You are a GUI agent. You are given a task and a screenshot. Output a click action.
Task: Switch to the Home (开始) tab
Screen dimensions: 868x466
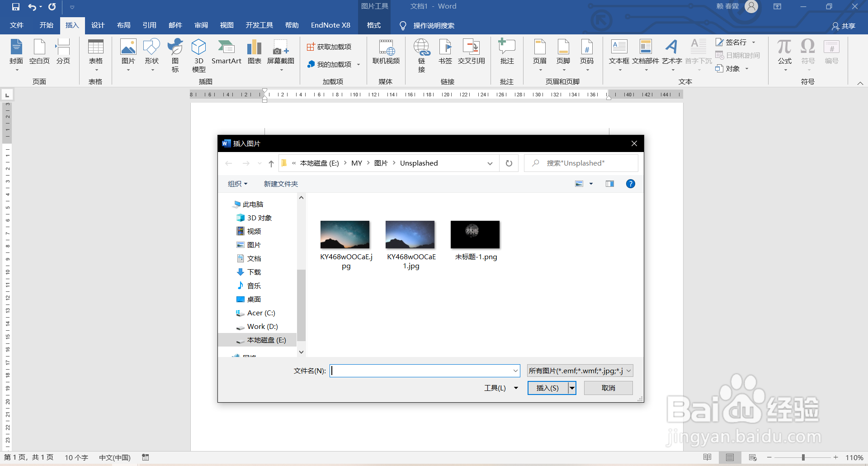(47, 25)
